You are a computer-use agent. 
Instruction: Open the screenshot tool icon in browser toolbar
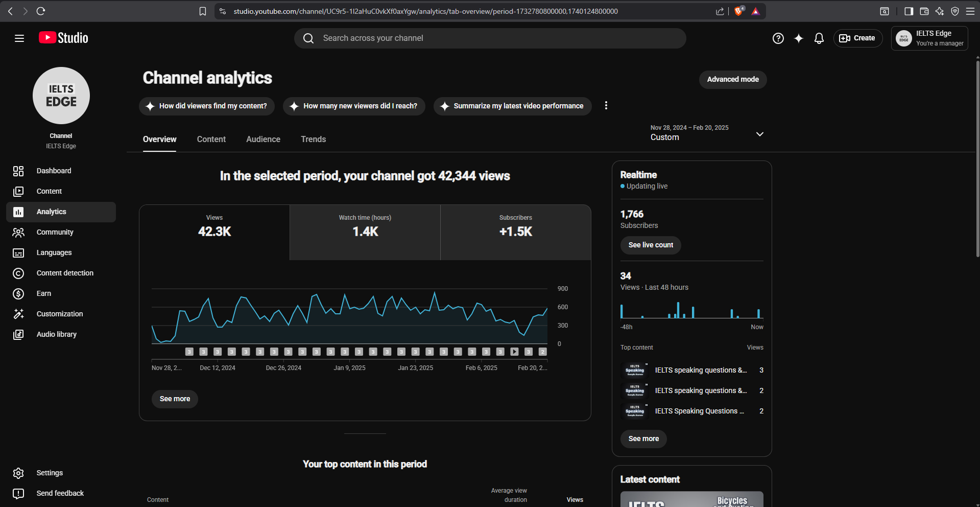885,11
